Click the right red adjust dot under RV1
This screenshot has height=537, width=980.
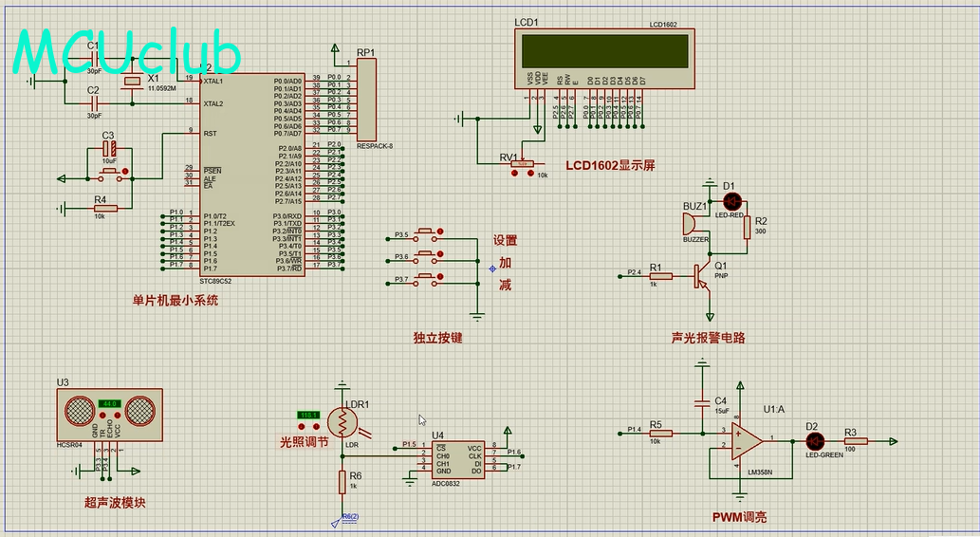click(528, 175)
